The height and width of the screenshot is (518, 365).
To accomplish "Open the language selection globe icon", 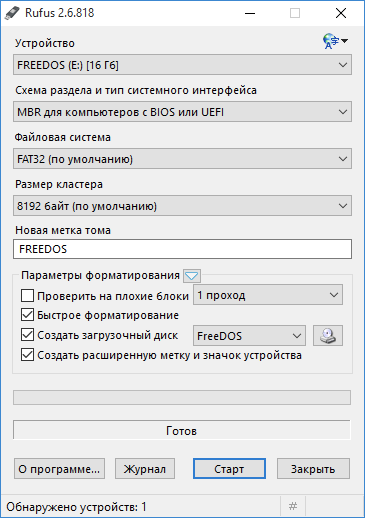I will pos(335,41).
